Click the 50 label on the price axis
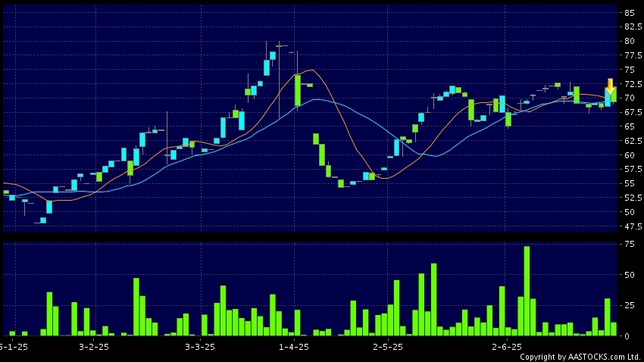The width and height of the screenshot is (644, 362). point(629,212)
